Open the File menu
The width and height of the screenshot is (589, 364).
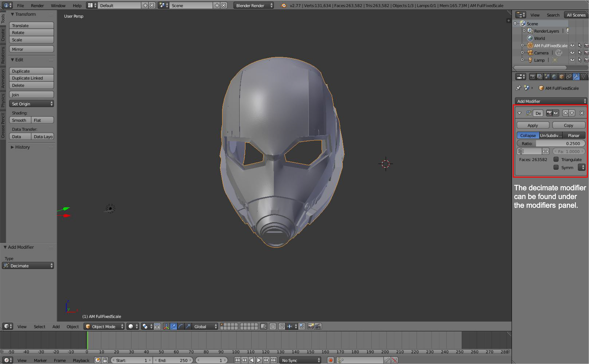(x=20, y=6)
